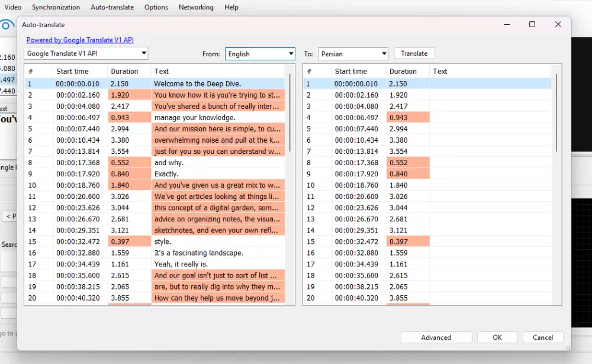This screenshot has height=364, width=592.
Task: Select source row 'just for you so you can understand w...'
Action: [155, 152]
